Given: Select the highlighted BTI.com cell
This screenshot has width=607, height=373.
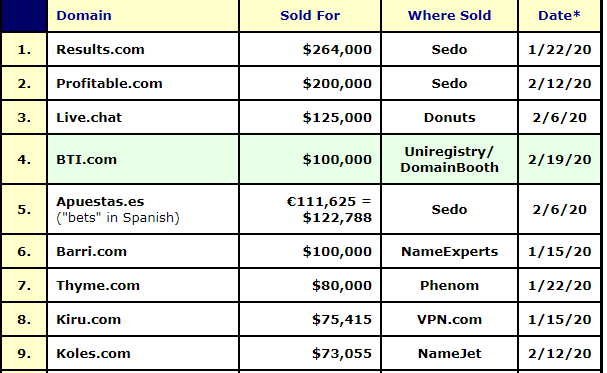Looking at the screenshot, I should 143,159.
